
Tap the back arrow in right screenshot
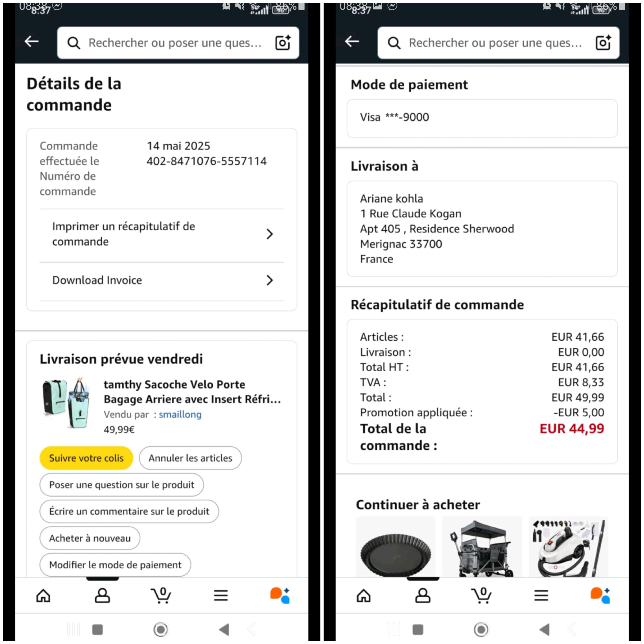click(352, 42)
